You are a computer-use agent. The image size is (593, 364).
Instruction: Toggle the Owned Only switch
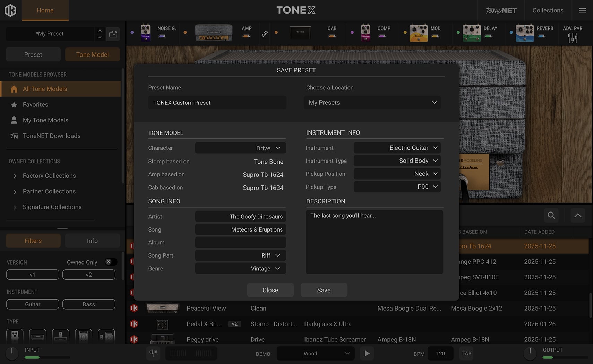coord(110,262)
